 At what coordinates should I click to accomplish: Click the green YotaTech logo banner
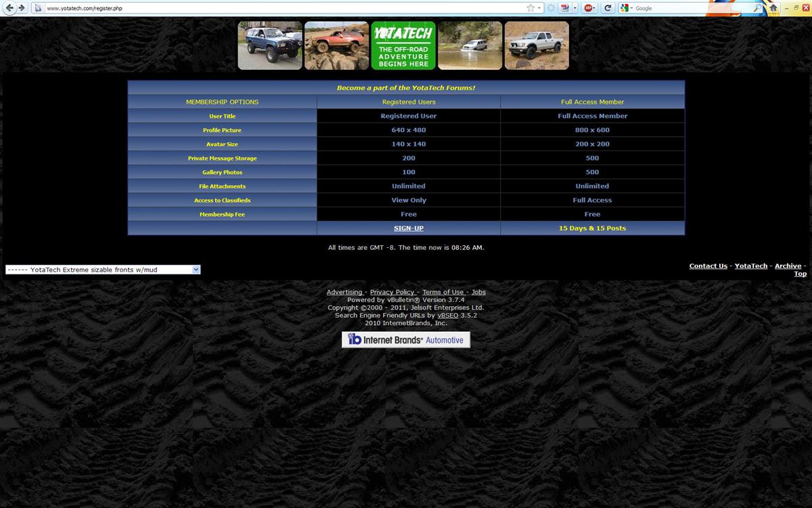pos(403,45)
